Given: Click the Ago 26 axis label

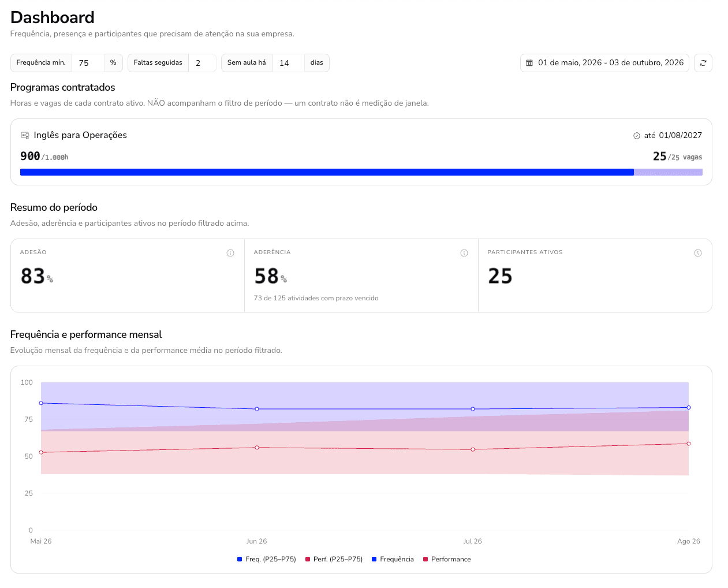Looking at the screenshot, I should click(689, 541).
